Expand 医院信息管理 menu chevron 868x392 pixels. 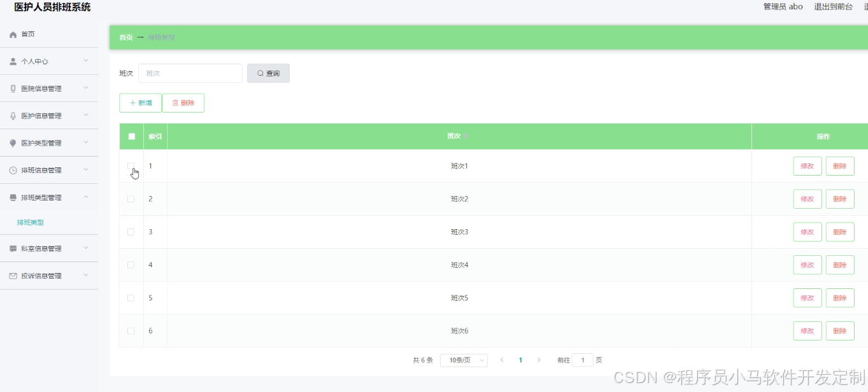click(x=86, y=88)
